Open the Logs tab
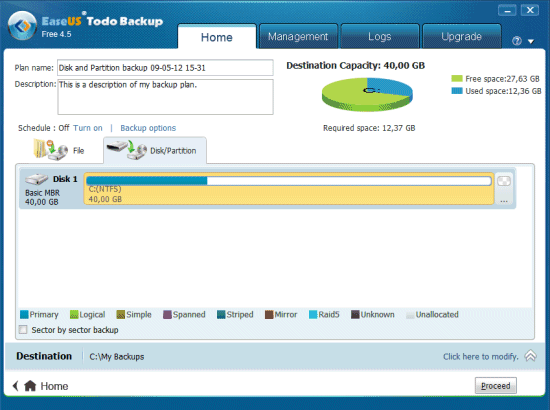550x410 pixels. [x=380, y=36]
